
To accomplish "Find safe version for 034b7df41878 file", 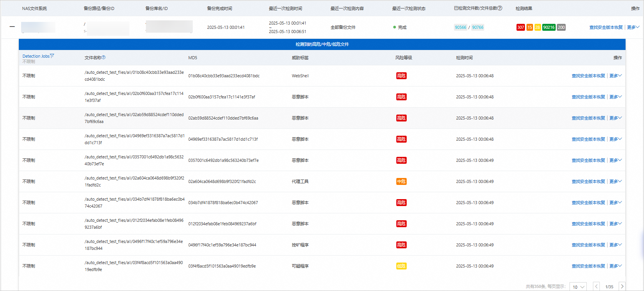I will tap(588, 203).
